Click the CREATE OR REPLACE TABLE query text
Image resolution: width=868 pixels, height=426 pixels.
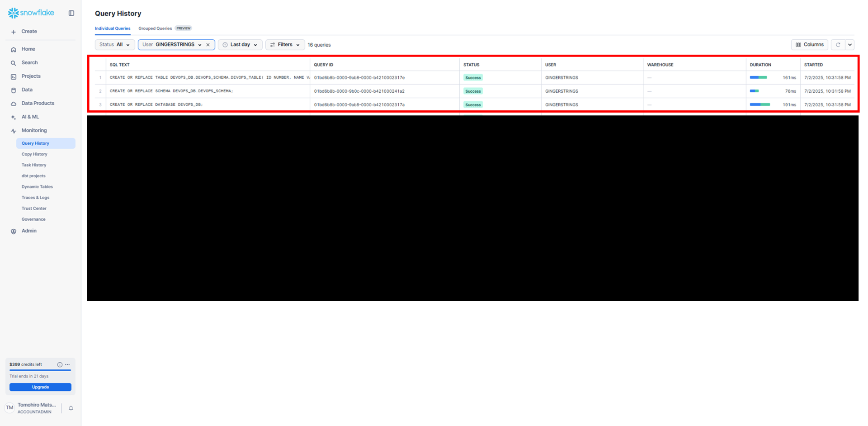pos(209,77)
